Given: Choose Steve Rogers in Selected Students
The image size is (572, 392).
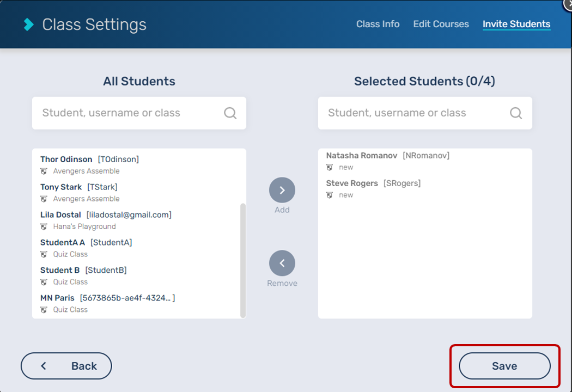Looking at the screenshot, I should pos(352,183).
